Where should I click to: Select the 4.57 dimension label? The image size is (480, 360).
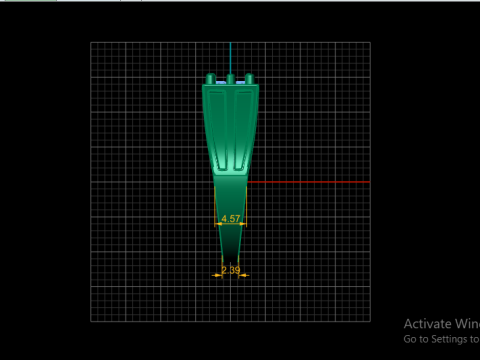pyautogui.click(x=231, y=219)
